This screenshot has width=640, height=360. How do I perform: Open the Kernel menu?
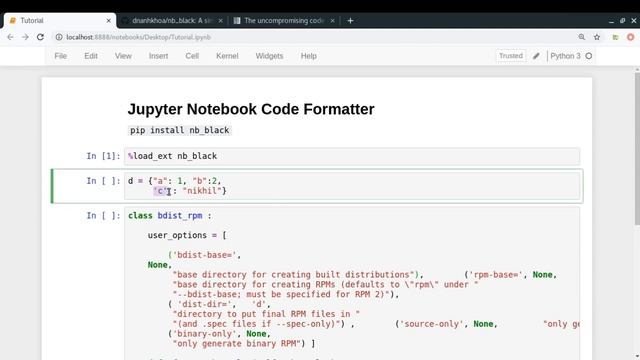click(227, 56)
